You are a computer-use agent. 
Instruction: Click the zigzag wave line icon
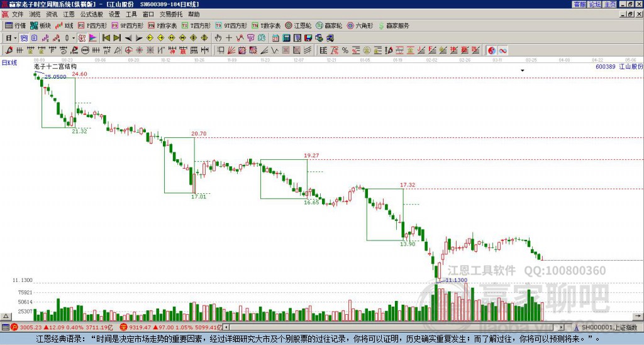tap(275, 50)
